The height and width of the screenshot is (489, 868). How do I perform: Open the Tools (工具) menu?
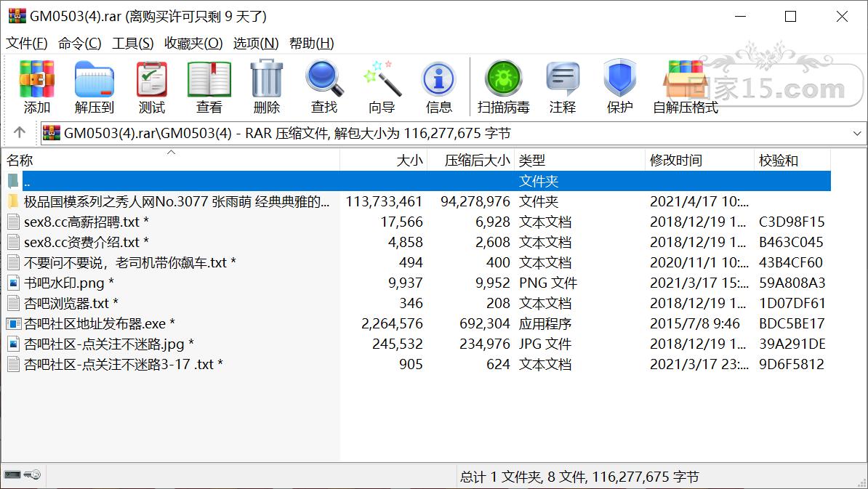[x=133, y=43]
